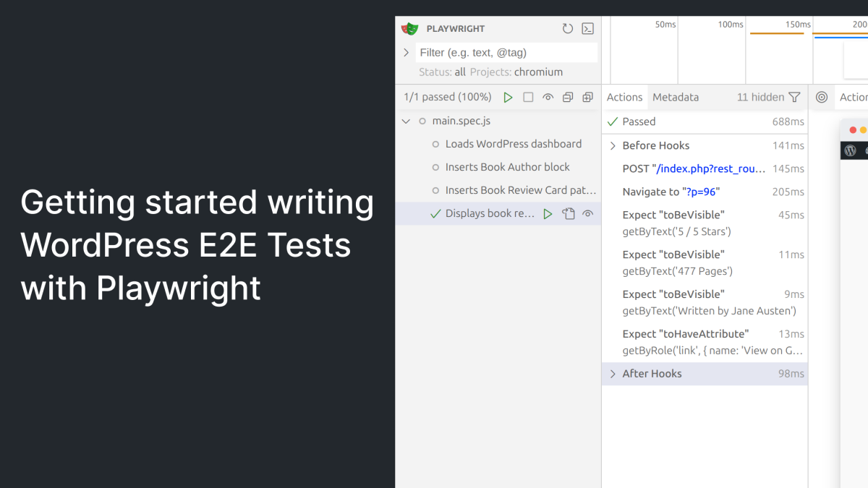Click status circle of Inserts Book Review Card
868x488 pixels.
435,190
